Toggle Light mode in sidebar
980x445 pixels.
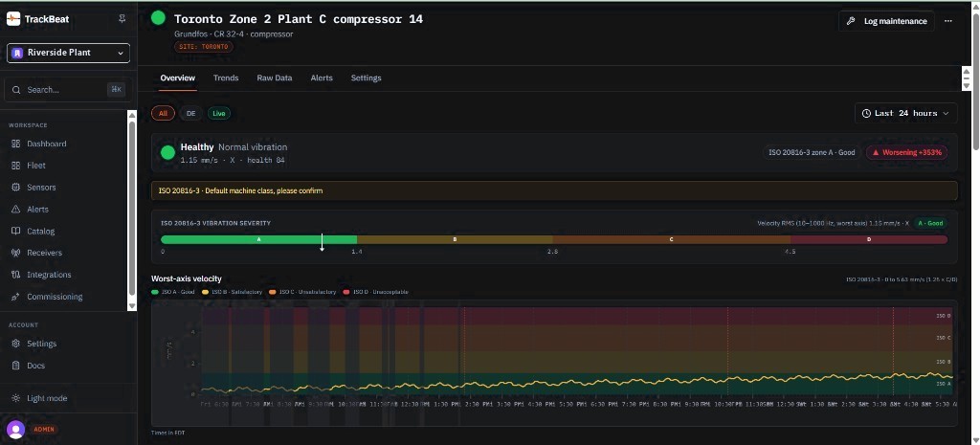coord(39,399)
